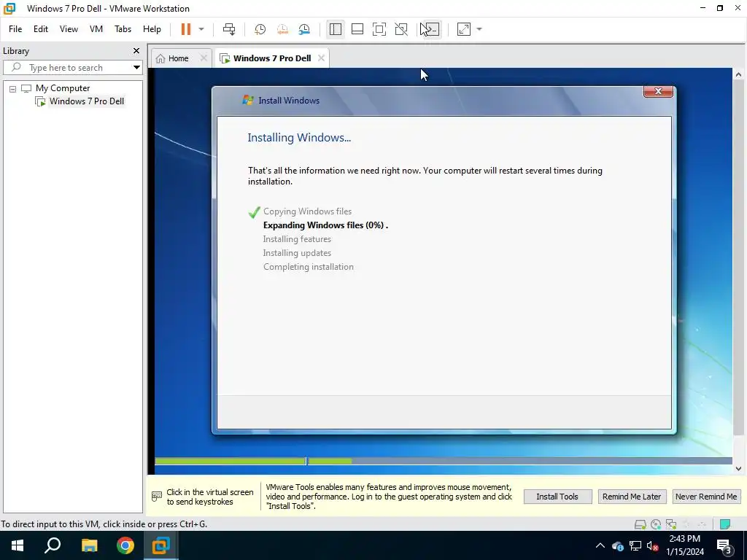This screenshot has height=560, width=747.
Task: Click the library search field
Action: click(x=66, y=68)
